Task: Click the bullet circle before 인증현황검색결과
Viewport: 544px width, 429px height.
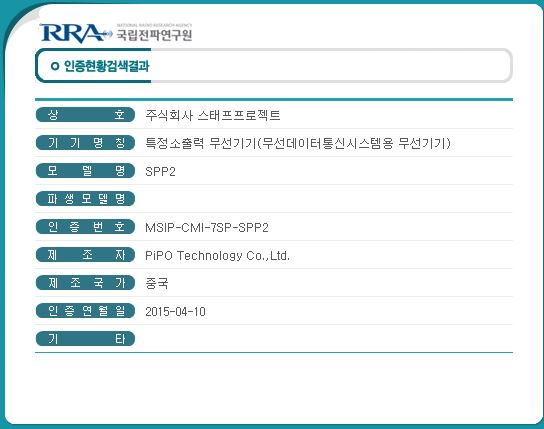Action: [55, 66]
